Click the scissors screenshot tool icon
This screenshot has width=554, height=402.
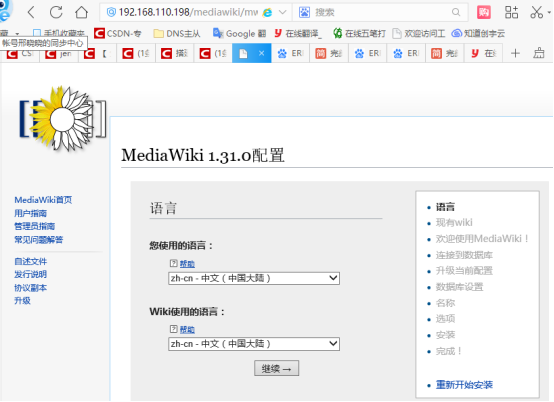pos(536,12)
